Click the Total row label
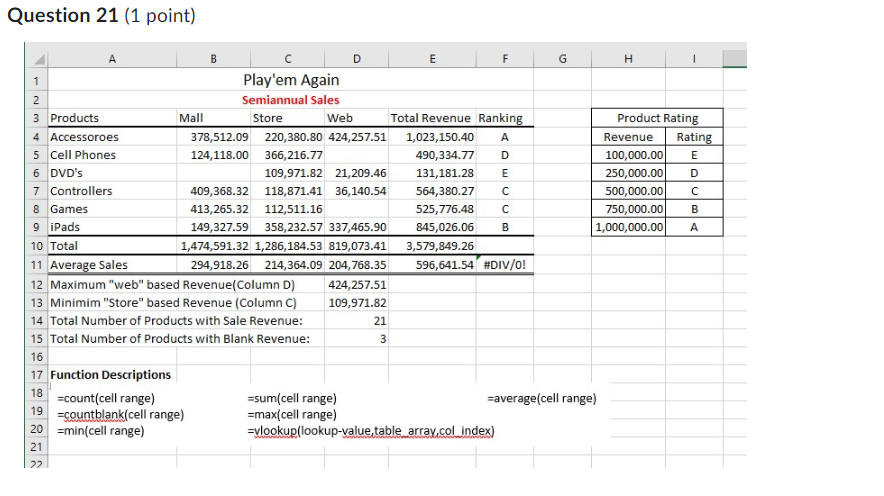The width and height of the screenshot is (884, 496). coord(64,246)
